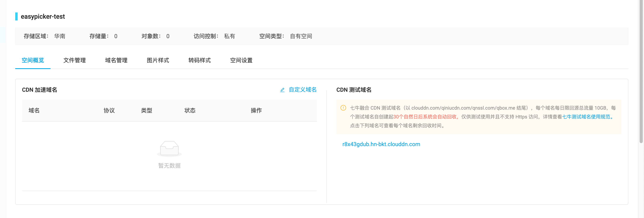Click the CDN 加速域名 heading
This screenshot has width=644, height=218.
click(39, 90)
